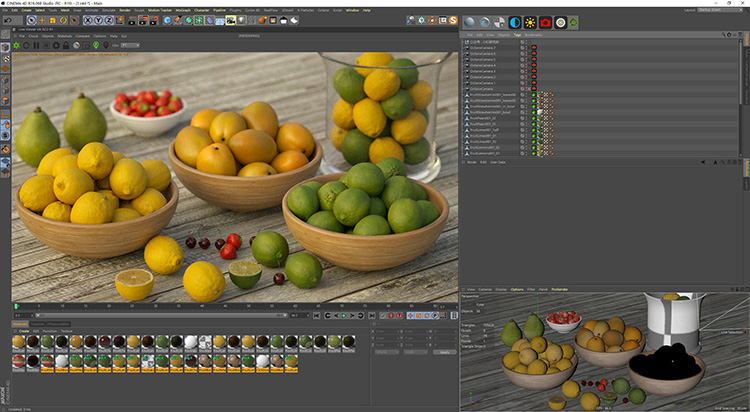750x412 pixels.
Task: Open the first dropdown left of Apply
Action: coord(386,352)
